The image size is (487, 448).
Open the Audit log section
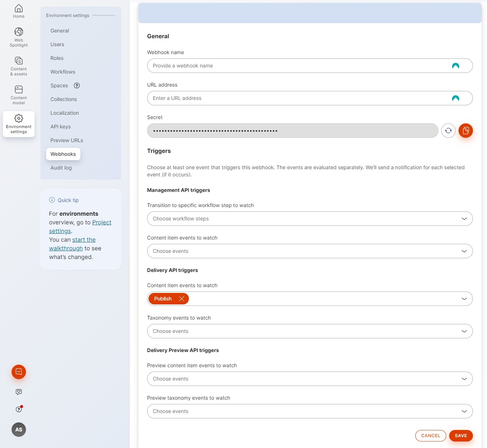(x=61, y=168)
